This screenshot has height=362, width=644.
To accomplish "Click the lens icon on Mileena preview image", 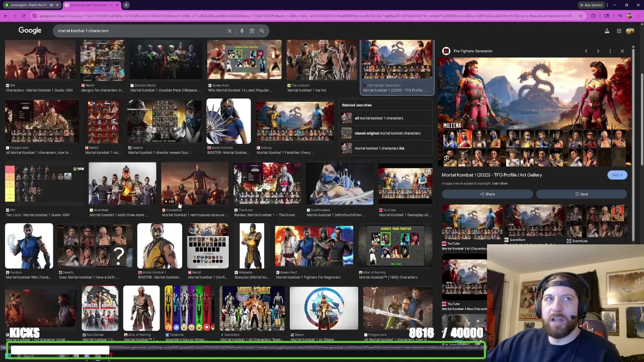I will click(x=446, y=158).
